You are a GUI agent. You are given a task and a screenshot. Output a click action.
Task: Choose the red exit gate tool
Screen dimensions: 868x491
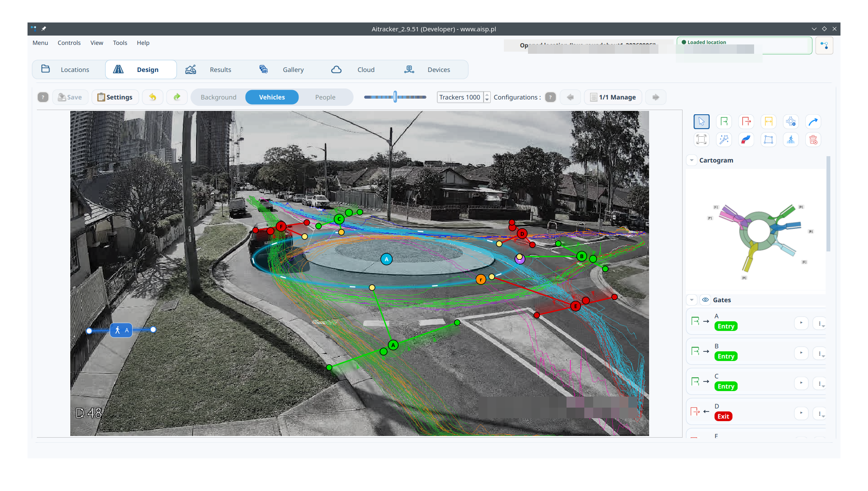[746, 122]
